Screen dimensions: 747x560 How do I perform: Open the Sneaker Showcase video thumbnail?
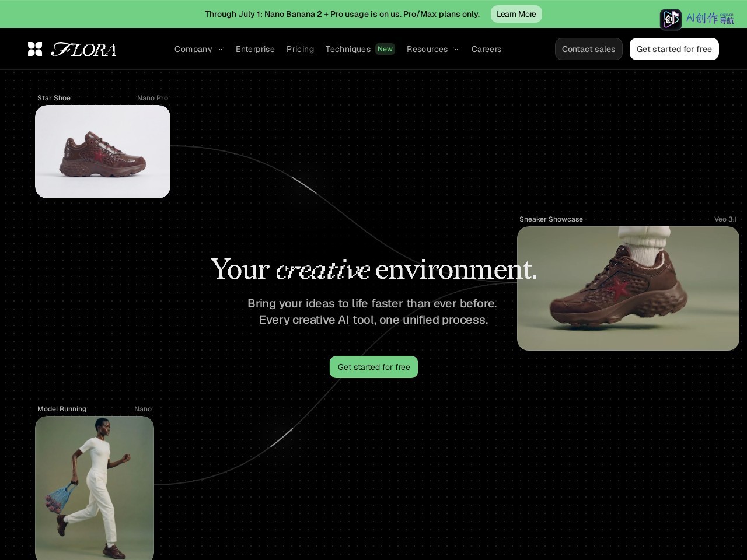coord(628,288)
